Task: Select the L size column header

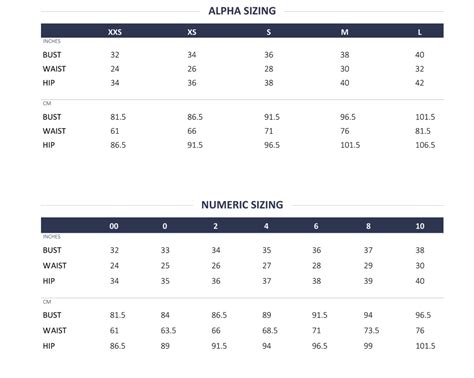Action: tap(420, 32)
